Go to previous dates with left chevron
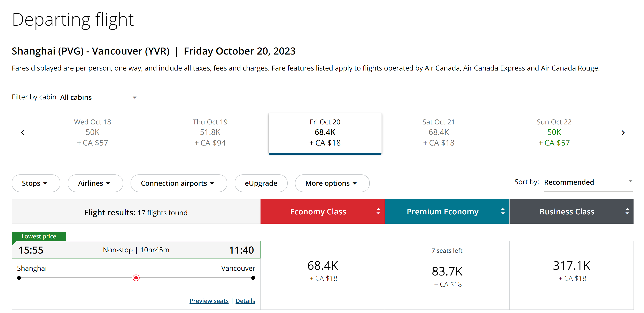Viewport: 644px width, 313px height. [23, 133]
